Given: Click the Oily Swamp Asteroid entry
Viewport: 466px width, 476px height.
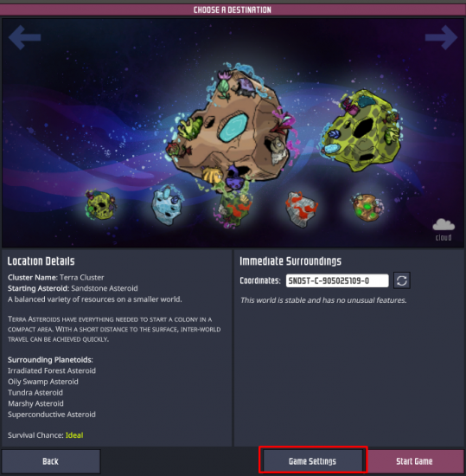Looking at the screenshot, I should click(43, 382).
